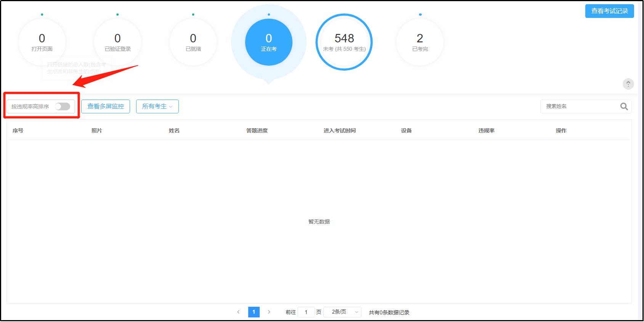644x322 pixels.
Task: Go to previous page arrow
Action: pos(238,312)
